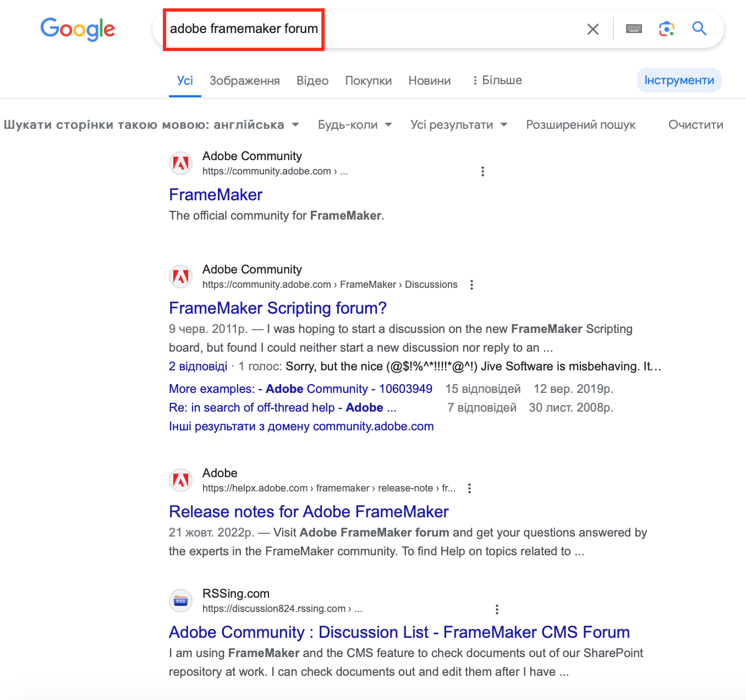Image resolution: width=746 pixels, height=700 pixels.
Task: Click the 7 відповідей text
Action: point(482,408)
